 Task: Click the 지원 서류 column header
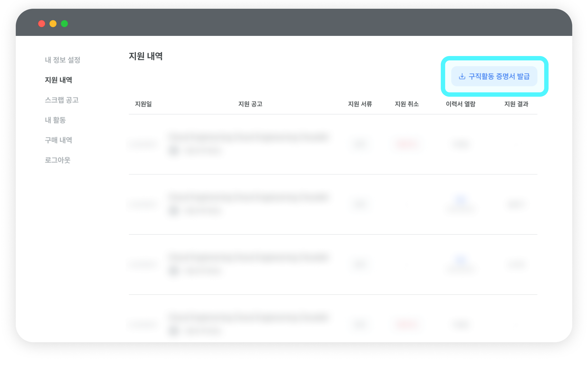[x=360, y=104]
